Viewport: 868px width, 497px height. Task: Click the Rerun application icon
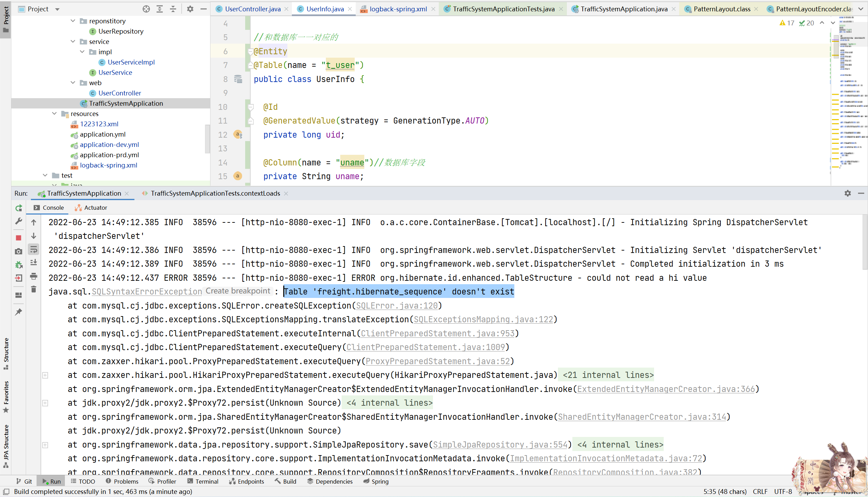(19, 208)
